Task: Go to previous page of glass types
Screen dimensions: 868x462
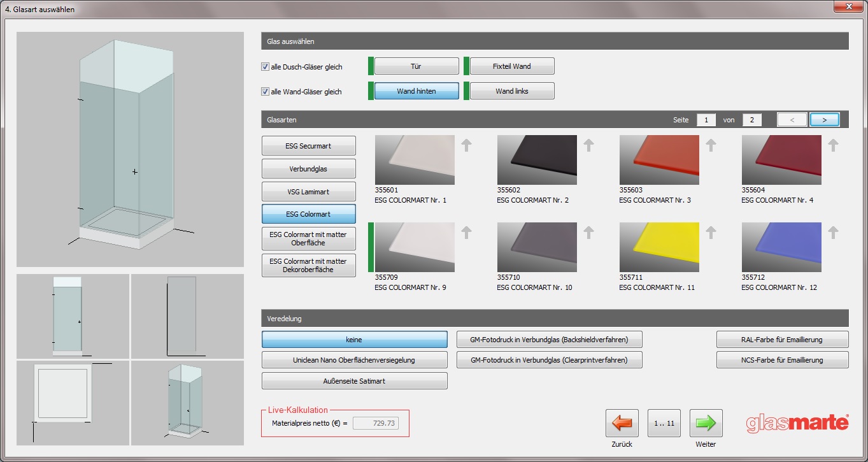Action: pyautogui.click(x=792, y=120)
